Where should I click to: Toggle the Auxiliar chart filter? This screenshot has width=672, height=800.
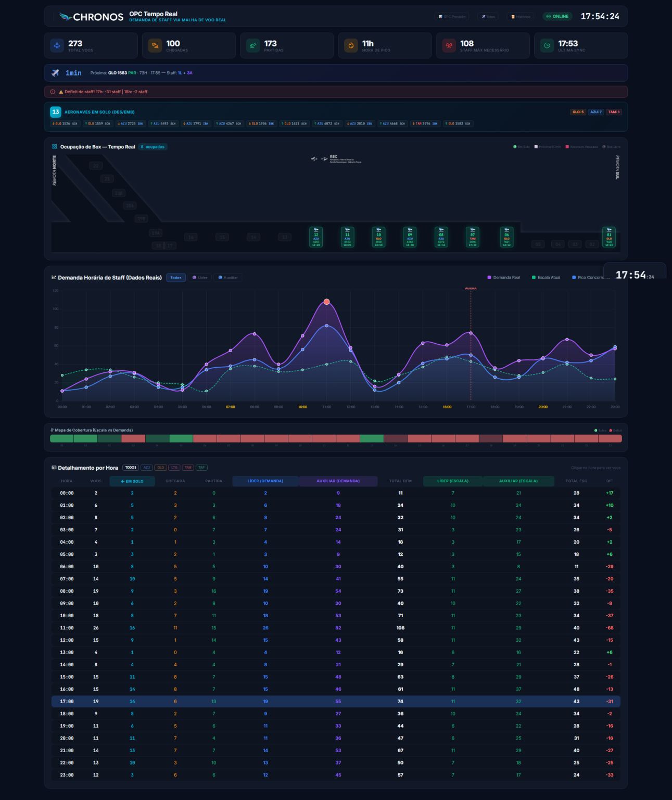click(x=228, y=278)
